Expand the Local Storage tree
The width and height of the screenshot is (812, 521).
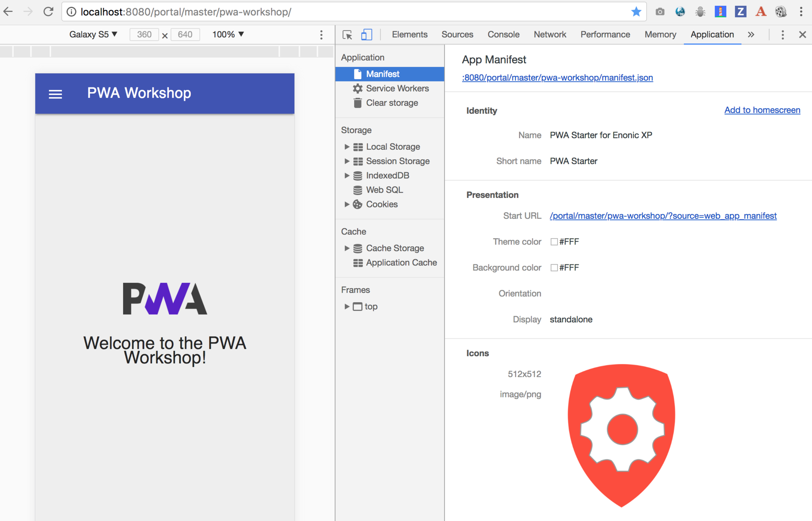pos(347,147)
